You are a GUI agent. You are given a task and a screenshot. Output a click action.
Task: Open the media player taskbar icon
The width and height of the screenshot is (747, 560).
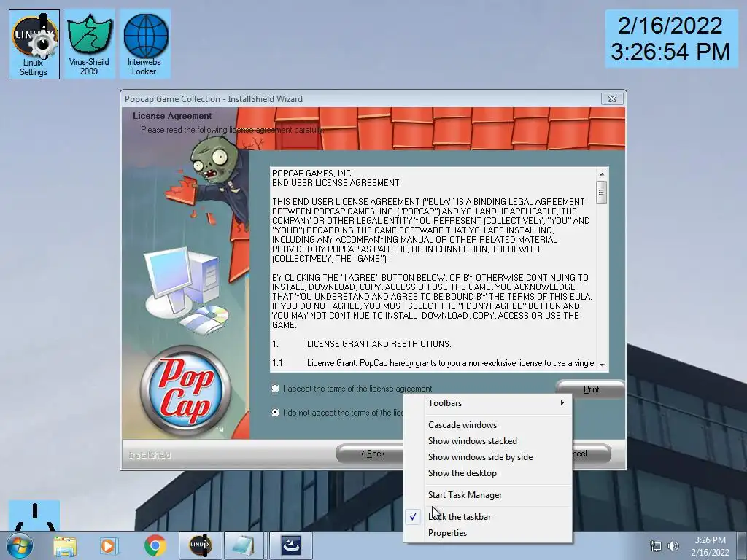[x=109, y=545]
